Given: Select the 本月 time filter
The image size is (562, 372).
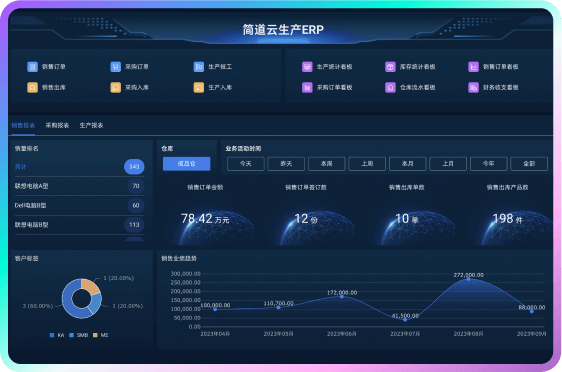Looking at the screenshot, I should click(408, 164).
